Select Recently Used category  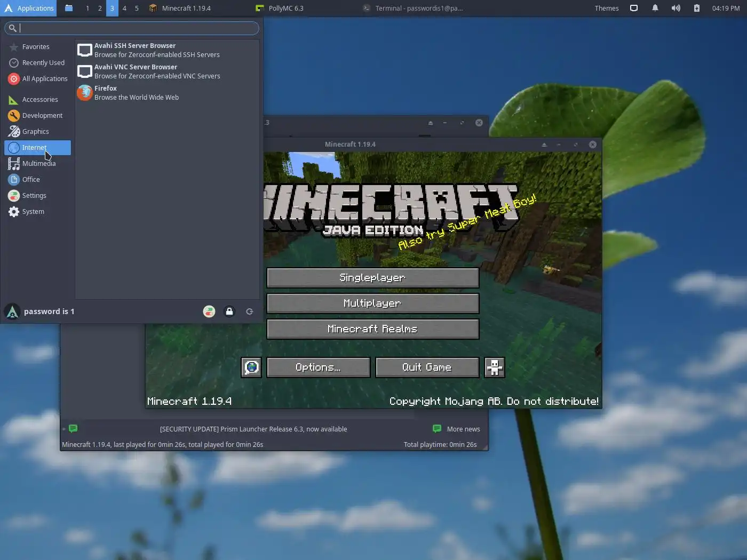click(x=37, y=63)
